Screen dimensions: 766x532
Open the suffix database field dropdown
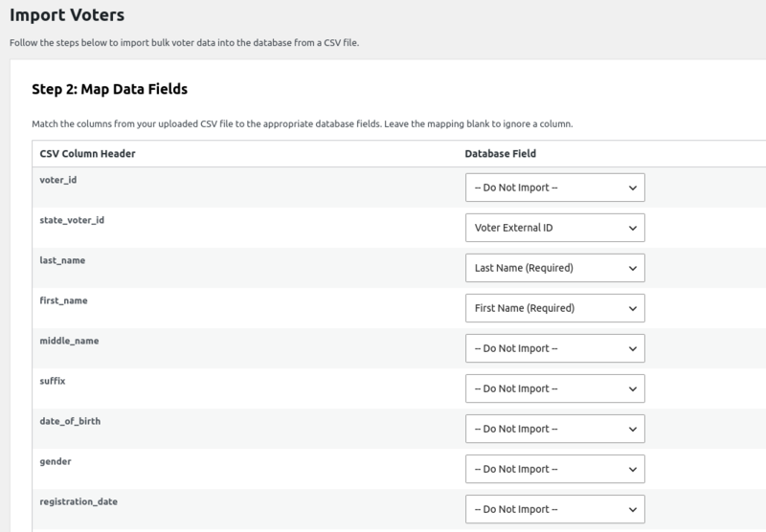pyautogui.click(x=555, y=388)
